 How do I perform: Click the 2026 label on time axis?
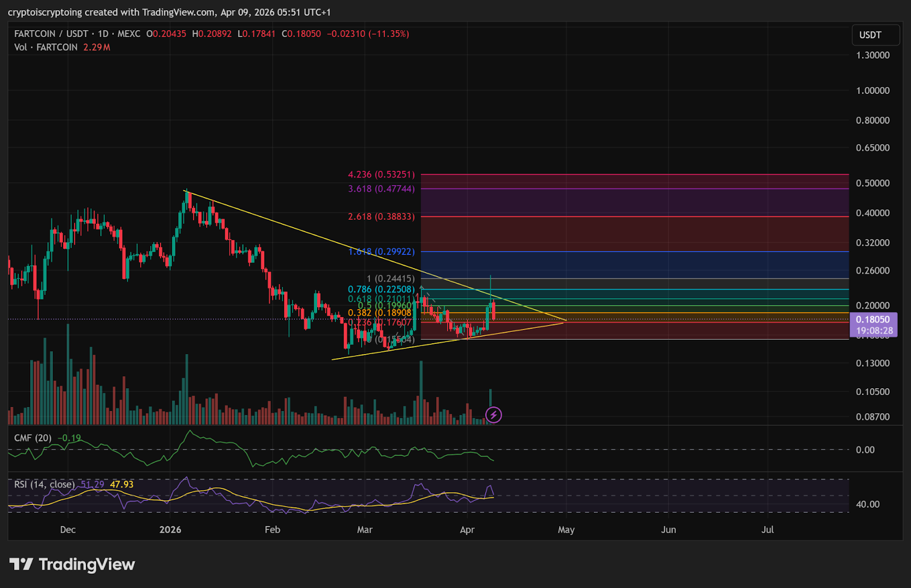pos(170,530)
